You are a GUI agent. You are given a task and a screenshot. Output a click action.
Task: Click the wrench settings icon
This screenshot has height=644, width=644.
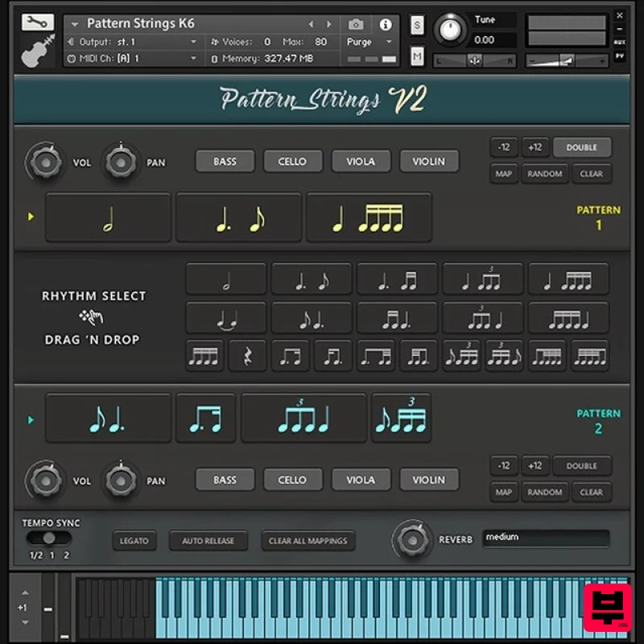tap(37, 23)
